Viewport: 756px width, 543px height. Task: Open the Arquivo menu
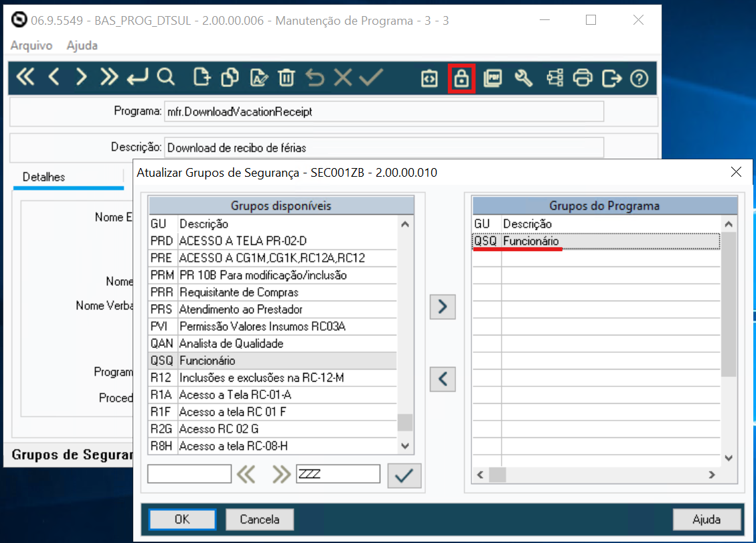pyautogui.click(x=31, y=46)
